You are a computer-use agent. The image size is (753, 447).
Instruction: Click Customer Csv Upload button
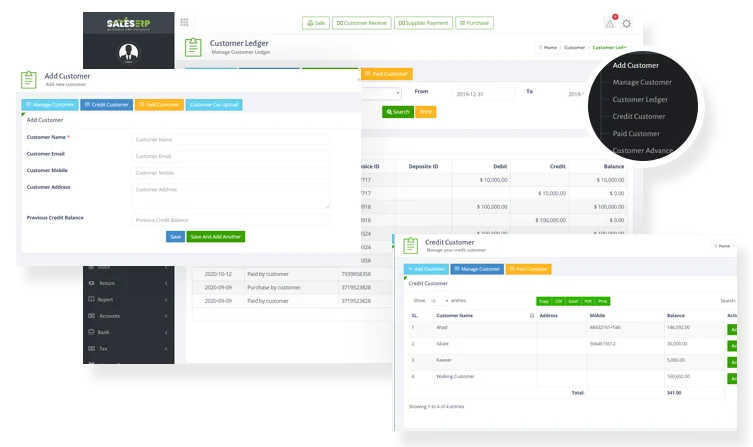[214, 105]
